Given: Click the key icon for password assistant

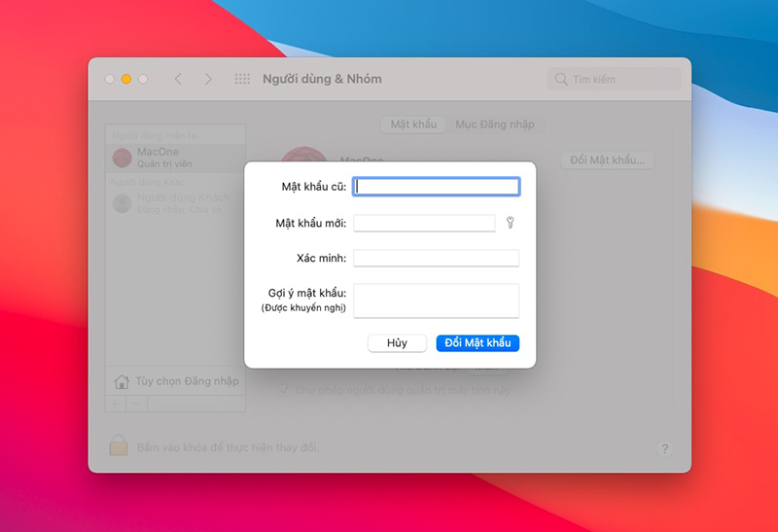Looking at the screenshot, I should (510, 223).
